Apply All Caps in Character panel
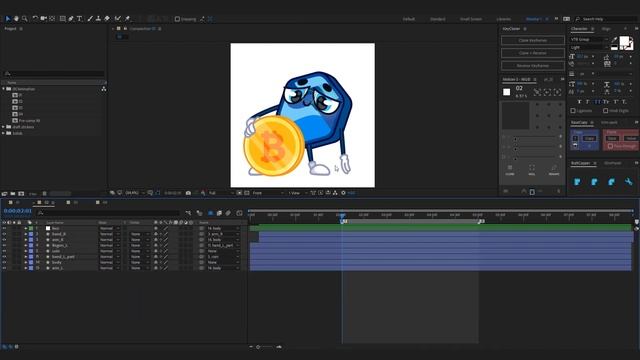 click(x=597, y=102)
